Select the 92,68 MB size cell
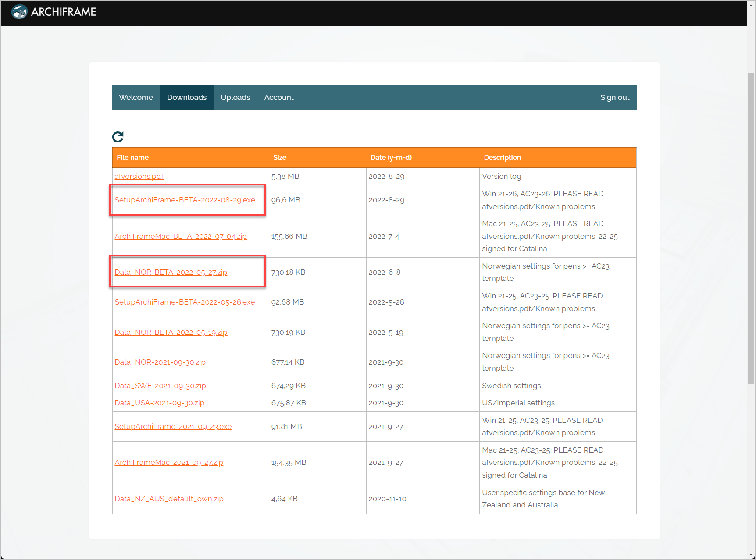Screen dimensions: 756x560 point(317,302)
